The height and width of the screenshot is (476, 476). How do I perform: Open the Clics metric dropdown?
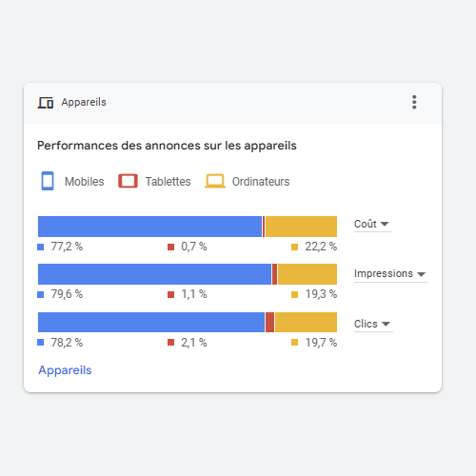372,324
